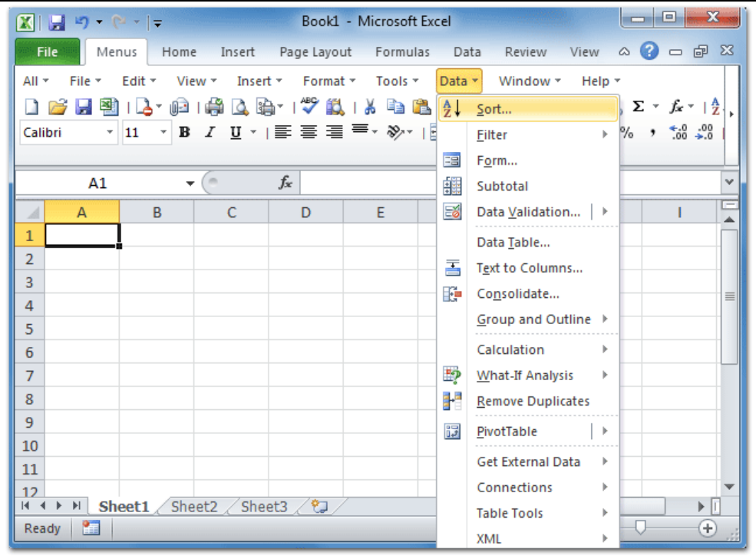
Task: Click the vertical scrollbar thumb
Action: coord(729,296)
